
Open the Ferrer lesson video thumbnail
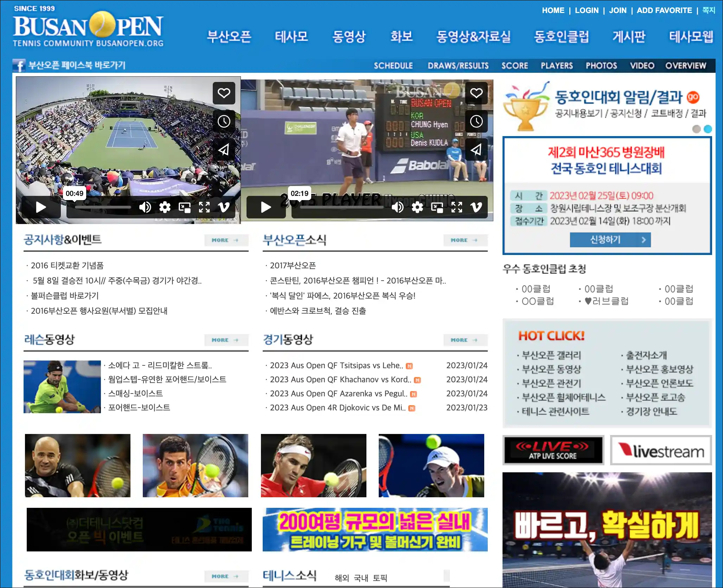pyautogui.click(x=62, y=387)
